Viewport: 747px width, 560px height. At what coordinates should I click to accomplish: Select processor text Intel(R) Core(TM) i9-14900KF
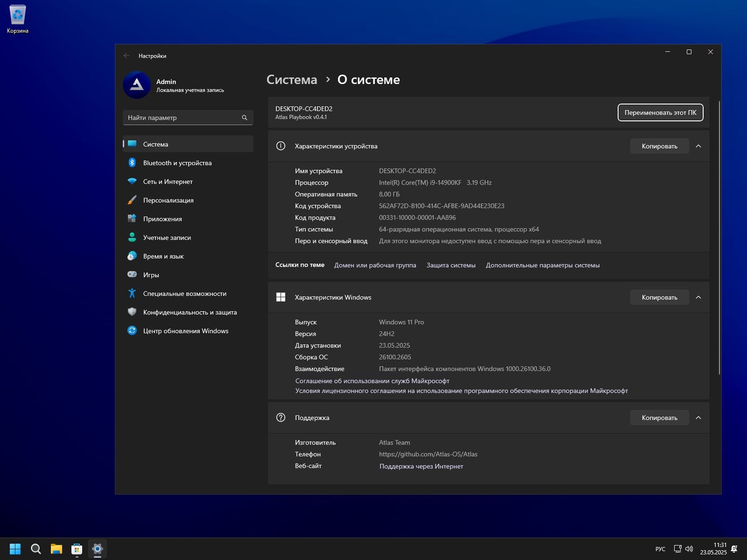[x=420, y=182]
